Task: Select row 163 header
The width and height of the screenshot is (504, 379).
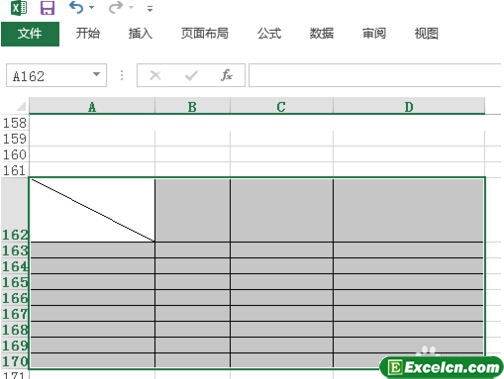Action: (15, 250)
